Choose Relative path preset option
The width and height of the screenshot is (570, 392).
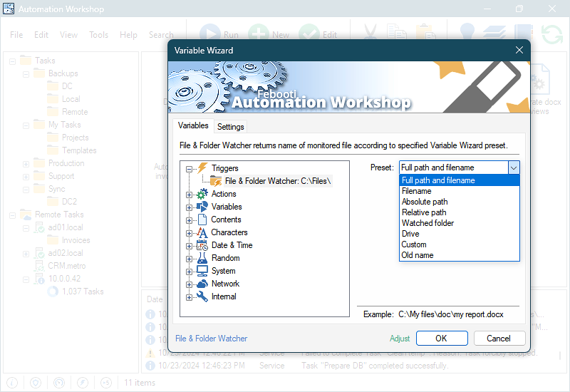(460, 212)
